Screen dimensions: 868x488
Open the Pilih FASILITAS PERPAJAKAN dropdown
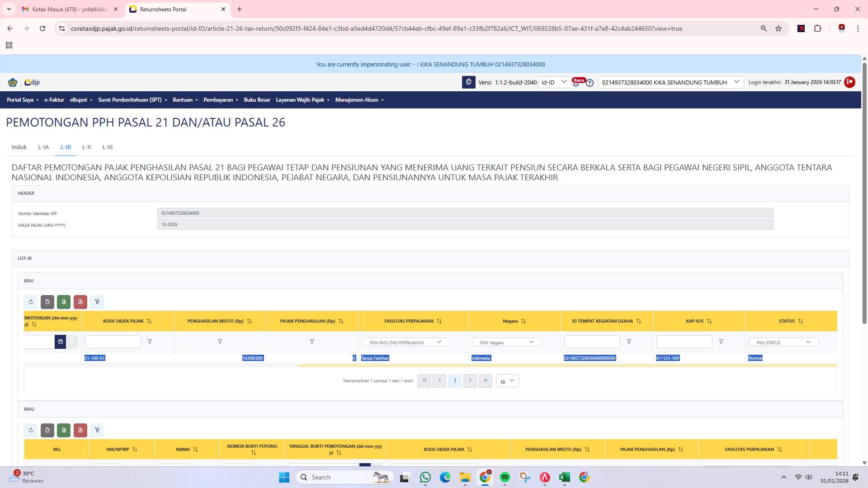[406, 342]
